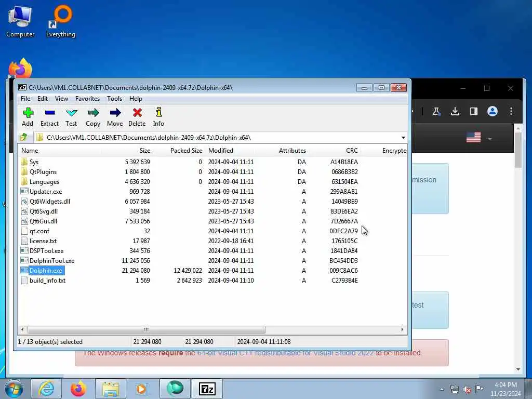Screen dimensions: 532x399
Task: Click the DSPTool.exe file icon
Action: click(x=24, y=251)
